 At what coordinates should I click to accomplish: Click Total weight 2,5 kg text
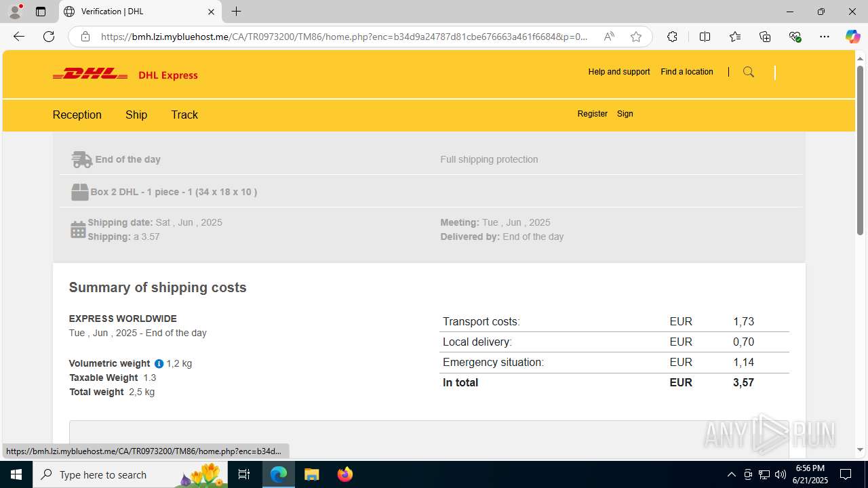112,392
